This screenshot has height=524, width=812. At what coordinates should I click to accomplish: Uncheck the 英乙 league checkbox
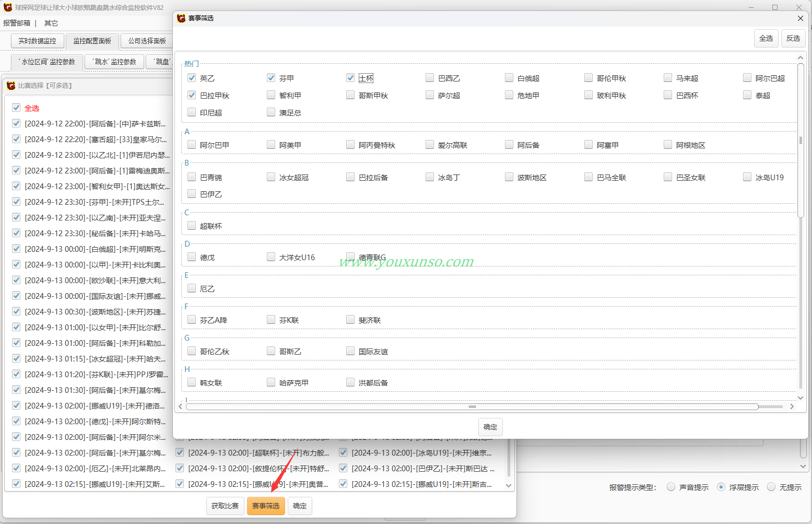[192, 78]
